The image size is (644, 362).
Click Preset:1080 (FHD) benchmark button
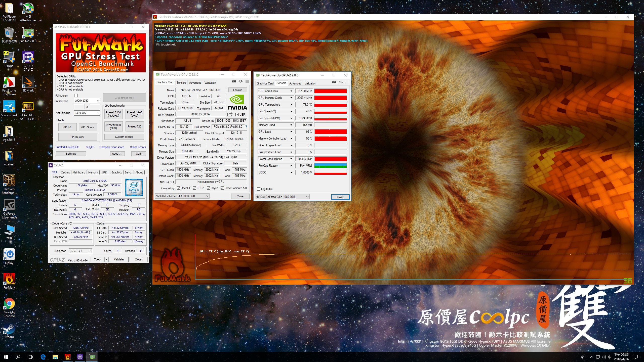[x=113, y=126]
